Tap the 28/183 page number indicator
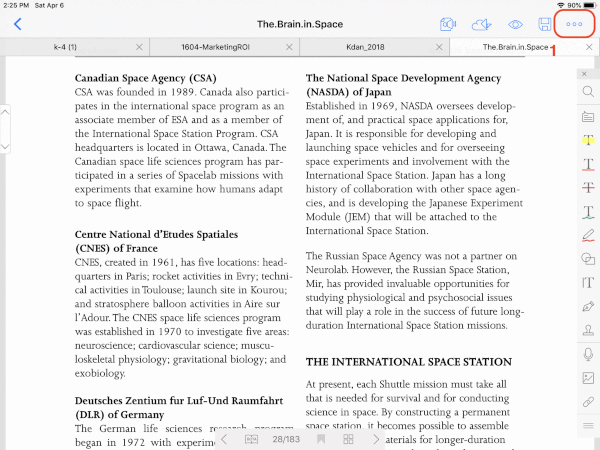This screenshot has height=450, width=600. coord(286,439)
